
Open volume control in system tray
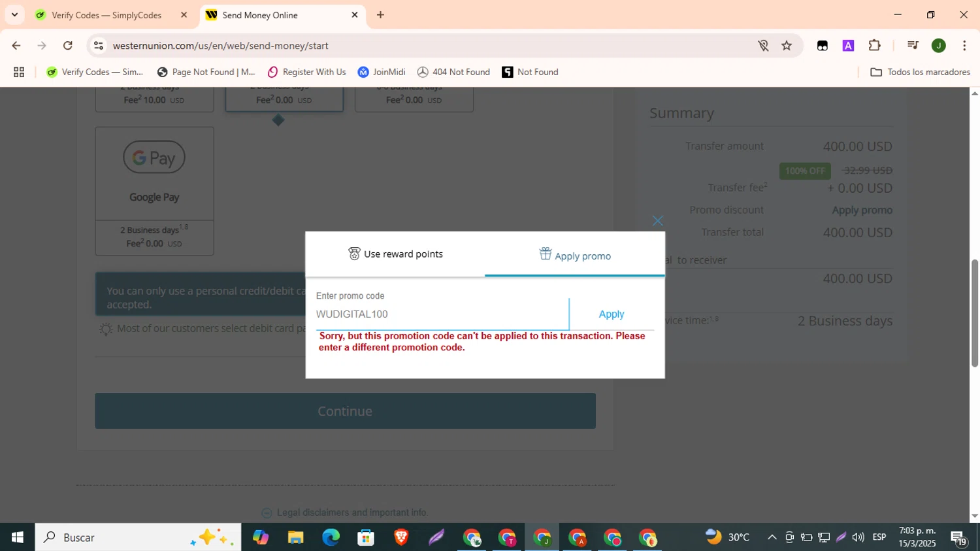pyautogui.click(x=858, y=537)
